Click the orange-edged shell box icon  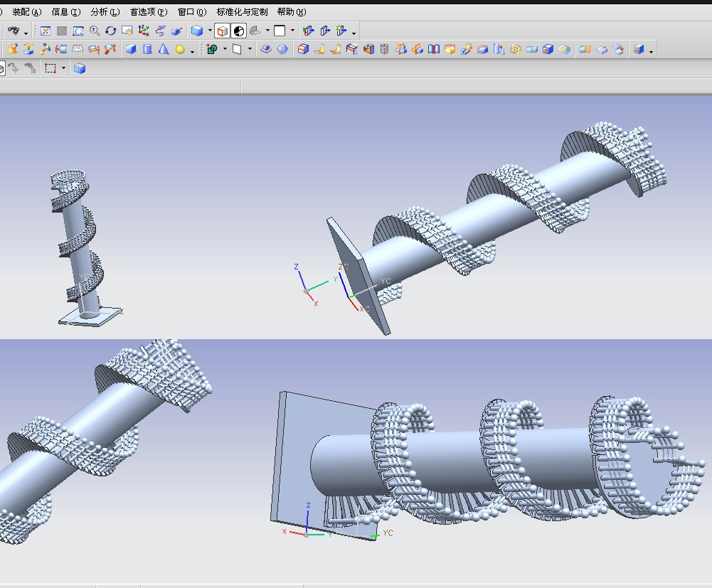[303, 49]
